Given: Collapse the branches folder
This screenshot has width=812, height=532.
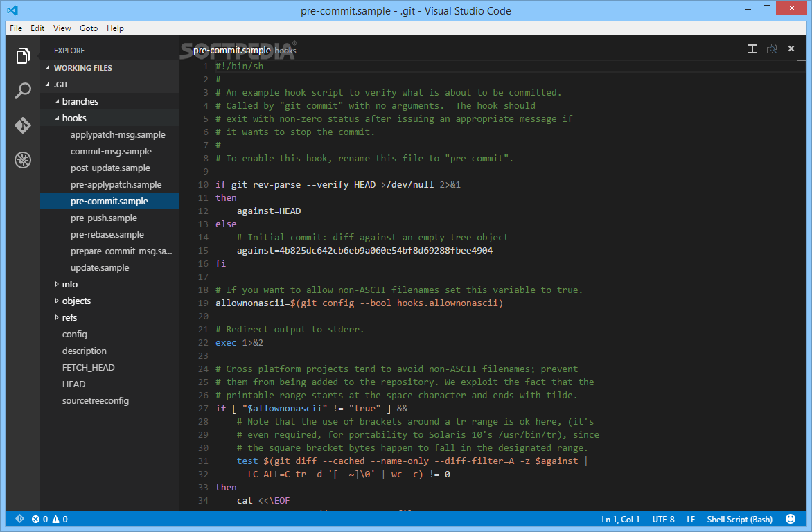Looking at the screenshot, I should click(57, 102).
